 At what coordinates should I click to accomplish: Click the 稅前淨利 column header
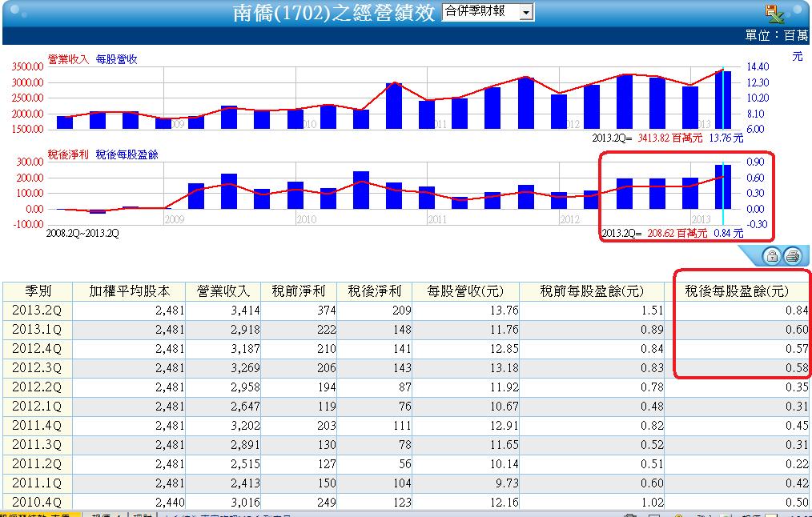(299, 291)
